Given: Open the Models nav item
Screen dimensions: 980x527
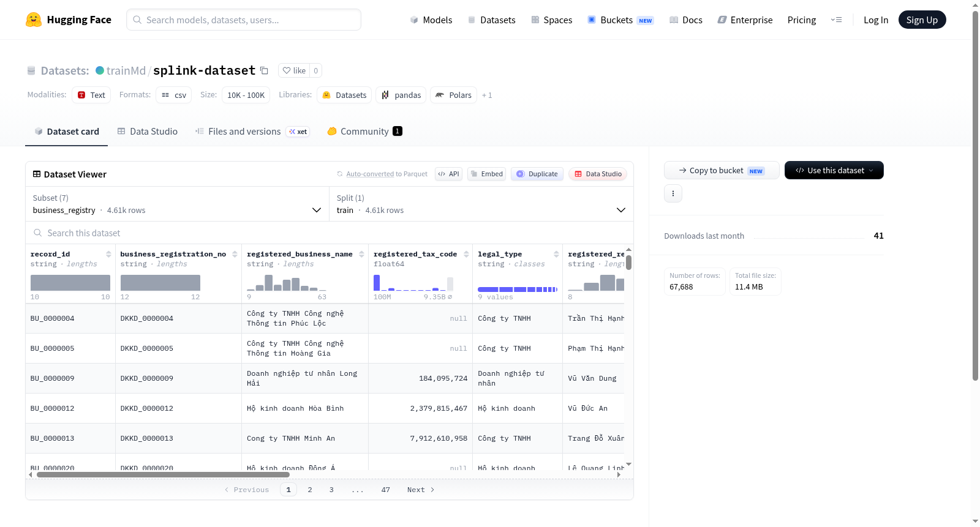Looking at the screenshot, I should click(431, 20).
